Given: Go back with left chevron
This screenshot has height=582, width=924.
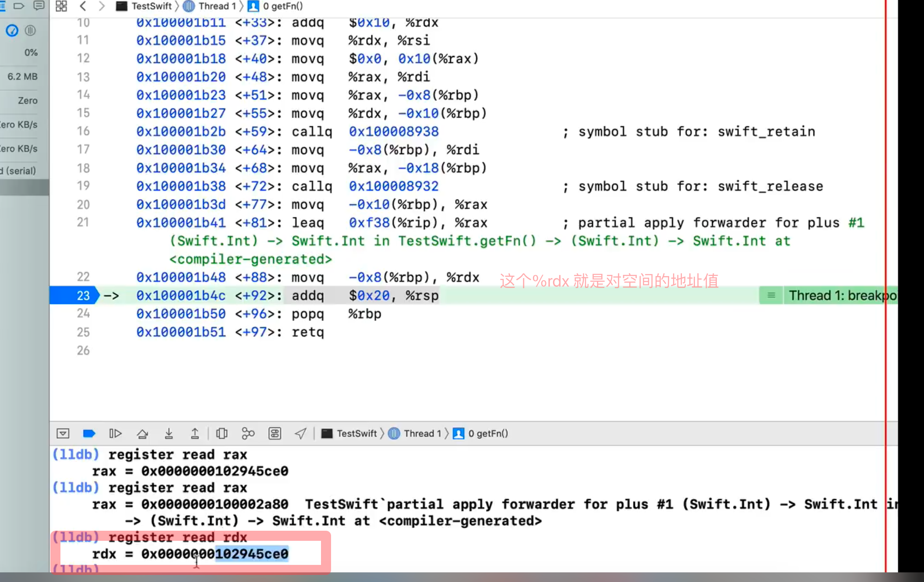Looking at the screenshot, I should 83,6.
